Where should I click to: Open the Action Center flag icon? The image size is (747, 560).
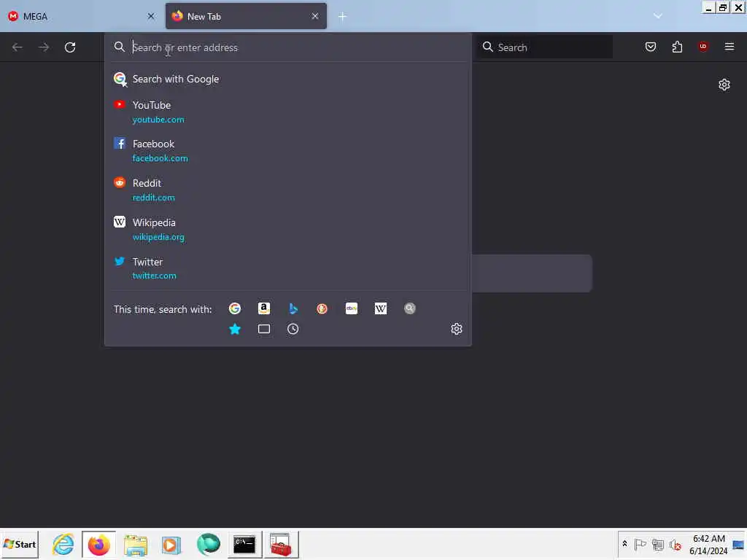point(640,544)
